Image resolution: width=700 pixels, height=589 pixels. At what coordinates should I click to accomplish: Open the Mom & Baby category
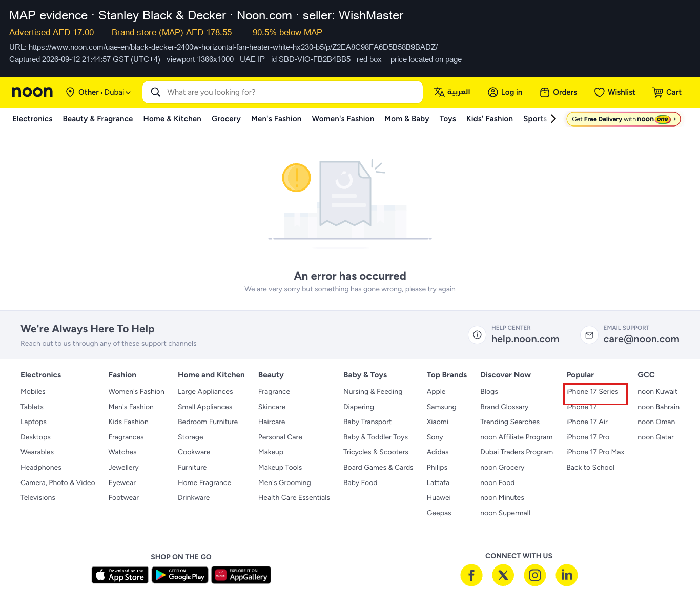point(407,119)
